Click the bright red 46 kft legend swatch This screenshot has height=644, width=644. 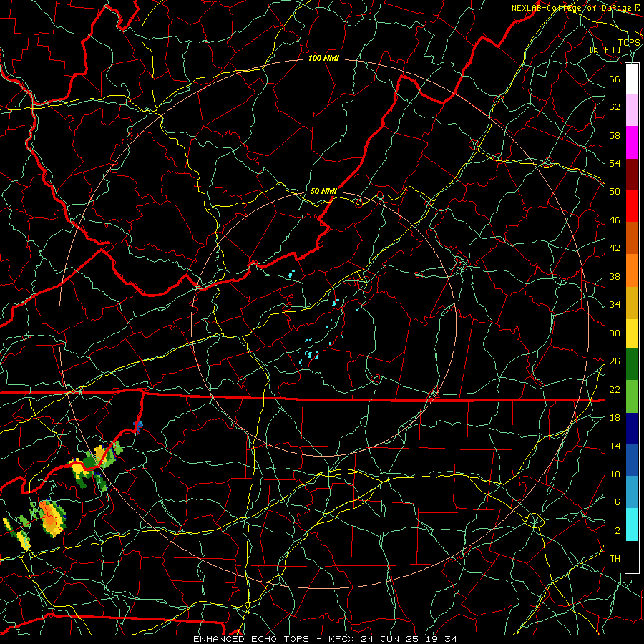pyautogui.click(x=632, y=206)
